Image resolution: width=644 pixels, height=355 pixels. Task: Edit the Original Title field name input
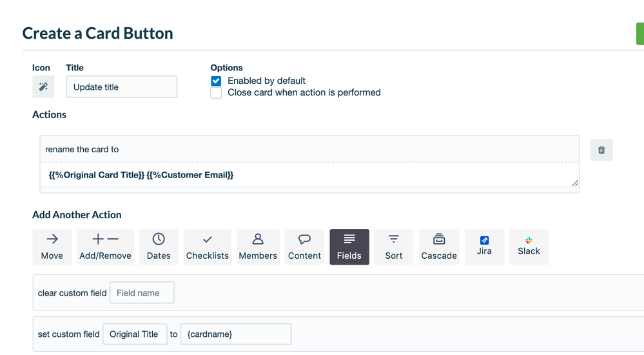tap(135, 334)
